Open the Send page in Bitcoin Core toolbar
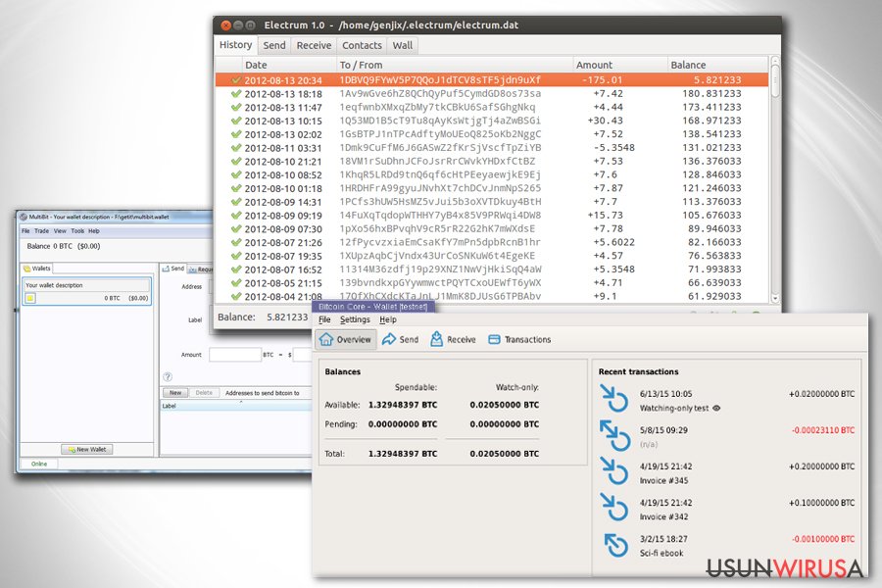The image size is (882, 588). [400, 340]
